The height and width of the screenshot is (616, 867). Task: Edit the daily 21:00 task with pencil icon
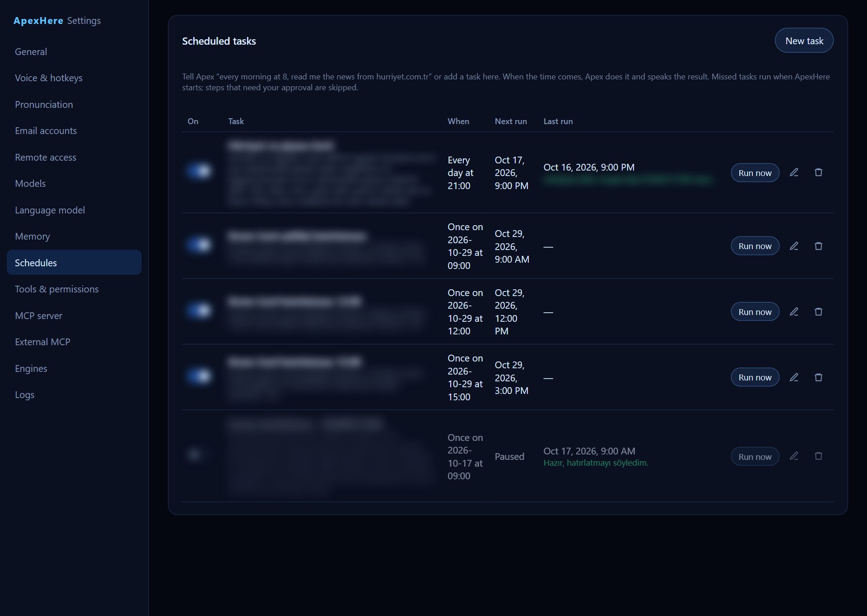(x=794, y=172)
